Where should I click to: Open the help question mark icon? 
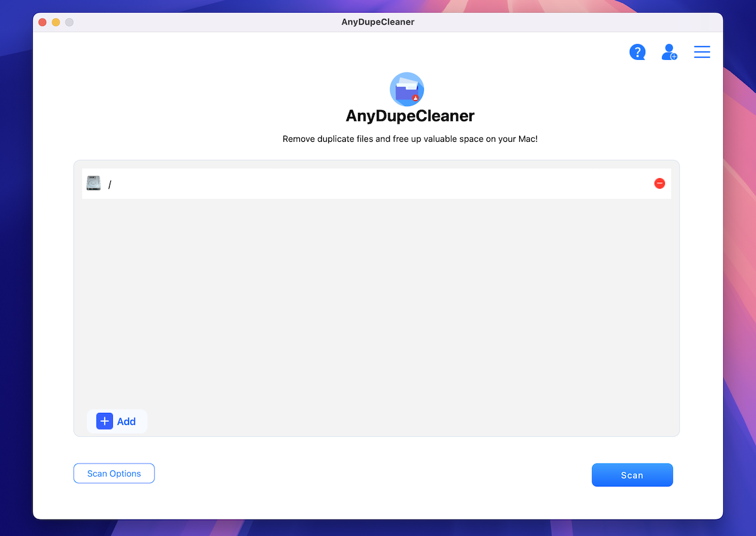(637, 52)
